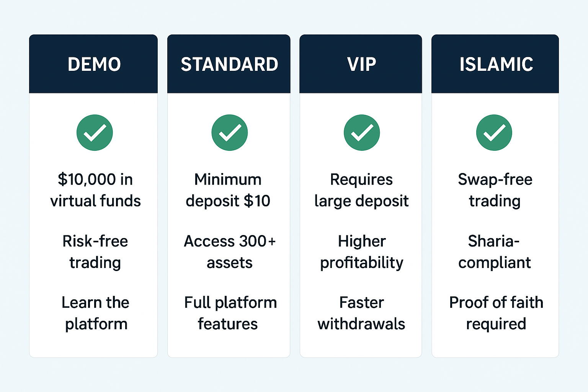Click "Swap-free trading" under ISLAMIC
The height and width of the screenshot is (392, 588).
[495, 190]
